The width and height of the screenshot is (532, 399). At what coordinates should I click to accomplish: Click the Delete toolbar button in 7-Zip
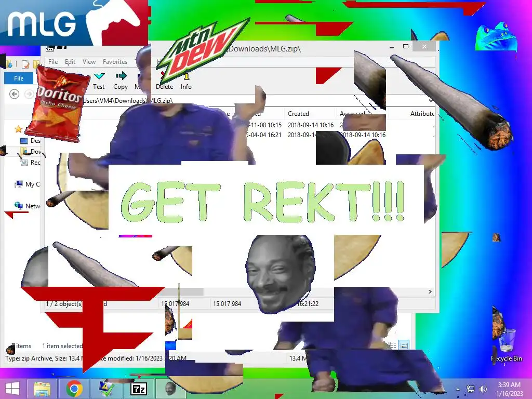point(165,81)
